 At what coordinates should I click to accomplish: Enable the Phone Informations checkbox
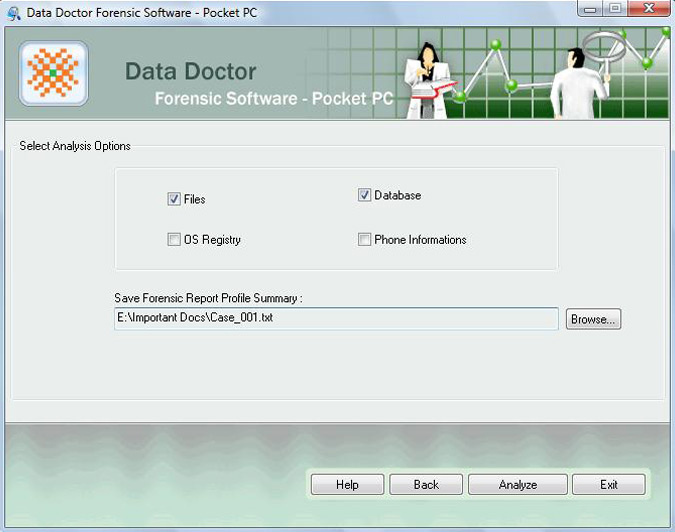click(364, 239)
